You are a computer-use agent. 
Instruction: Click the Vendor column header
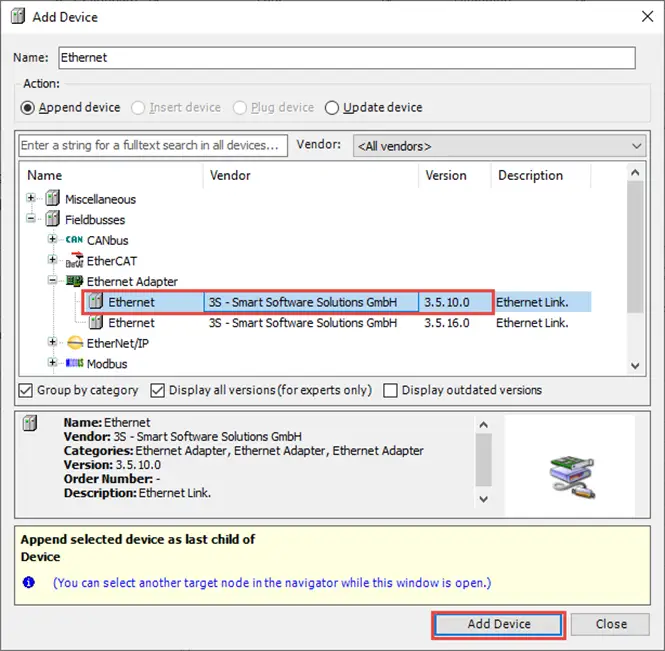[x=311, y=175]
